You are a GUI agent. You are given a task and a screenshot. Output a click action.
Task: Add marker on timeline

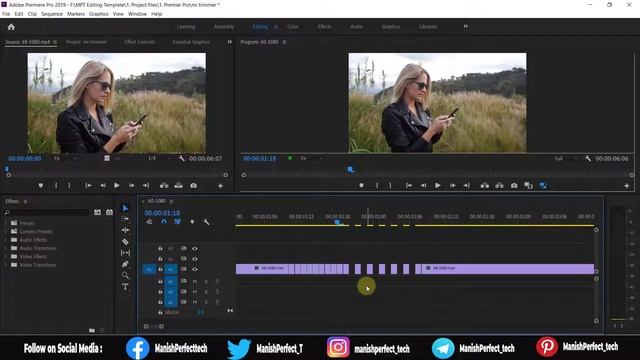click(x=192, y=222)
